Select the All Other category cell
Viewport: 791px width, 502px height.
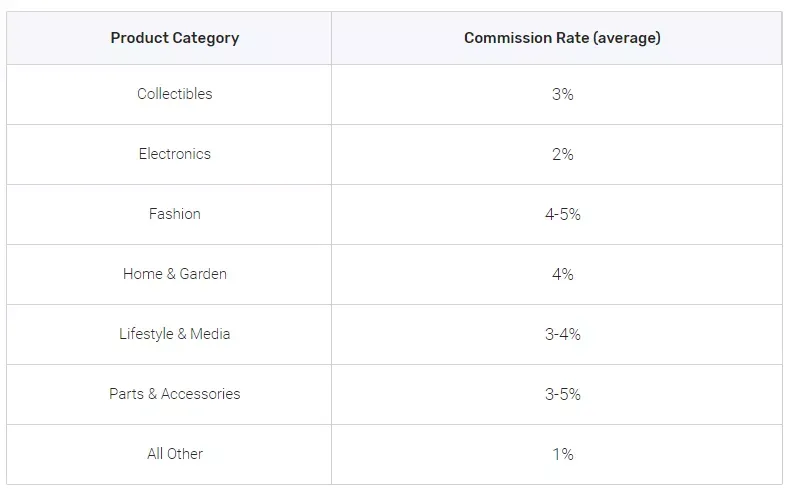(x=169, y=455)
